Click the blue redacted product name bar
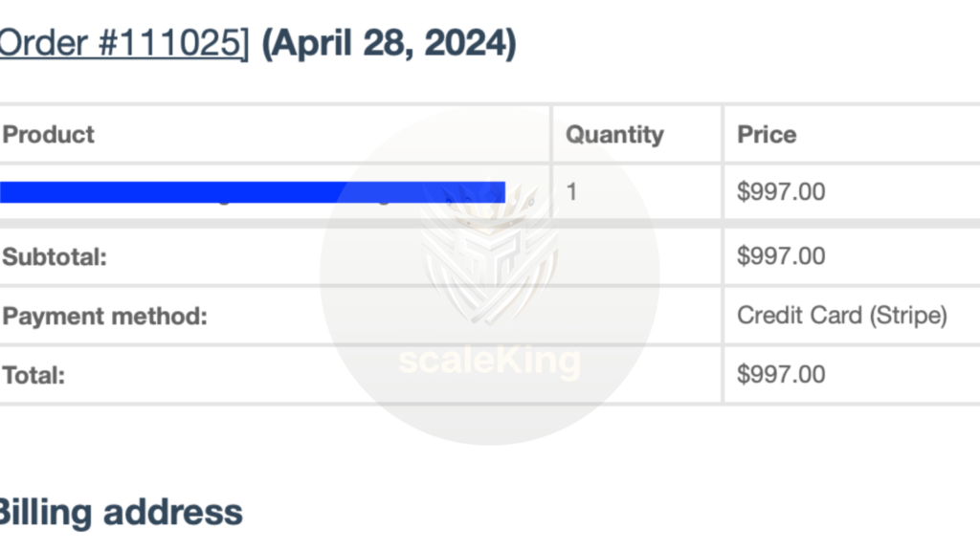 (x=253, y=191)
